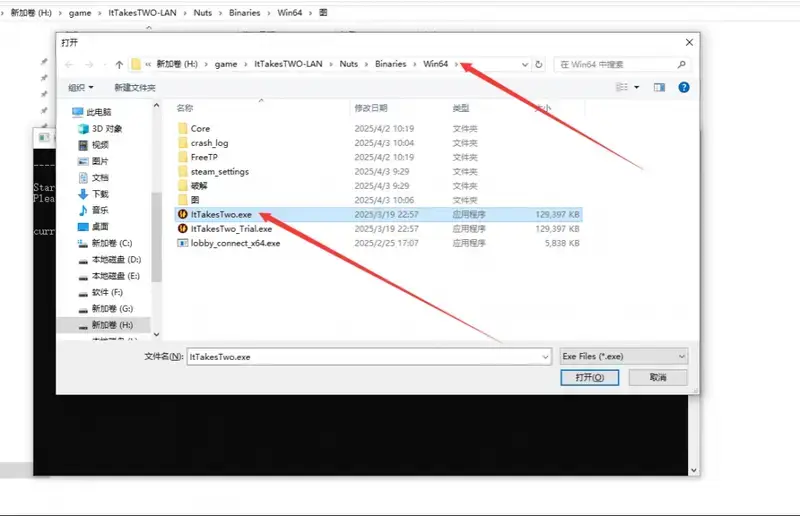Screen dimensions: 800x516
Task: Click the up one level arrow
Action: coord(119,64)
